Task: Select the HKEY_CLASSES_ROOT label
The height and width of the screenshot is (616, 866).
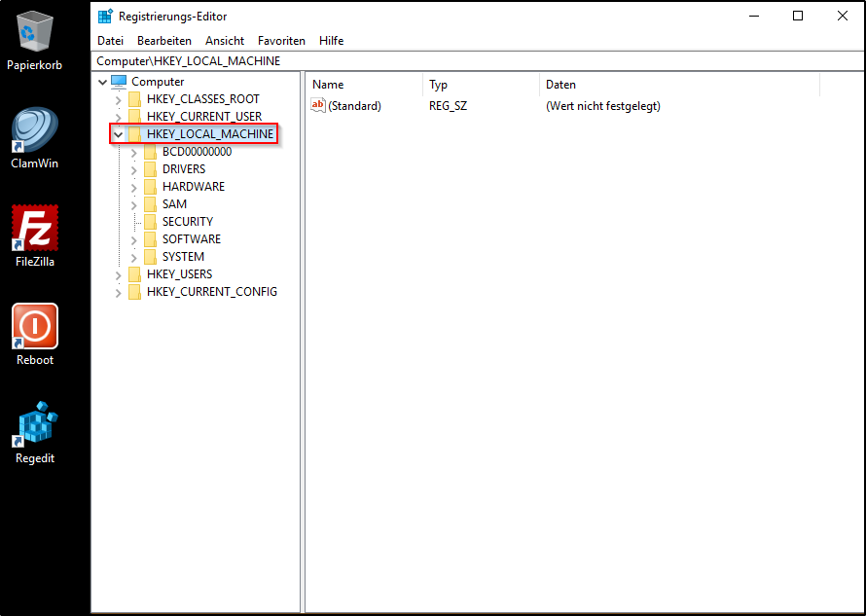Action: tap(203, 99)
